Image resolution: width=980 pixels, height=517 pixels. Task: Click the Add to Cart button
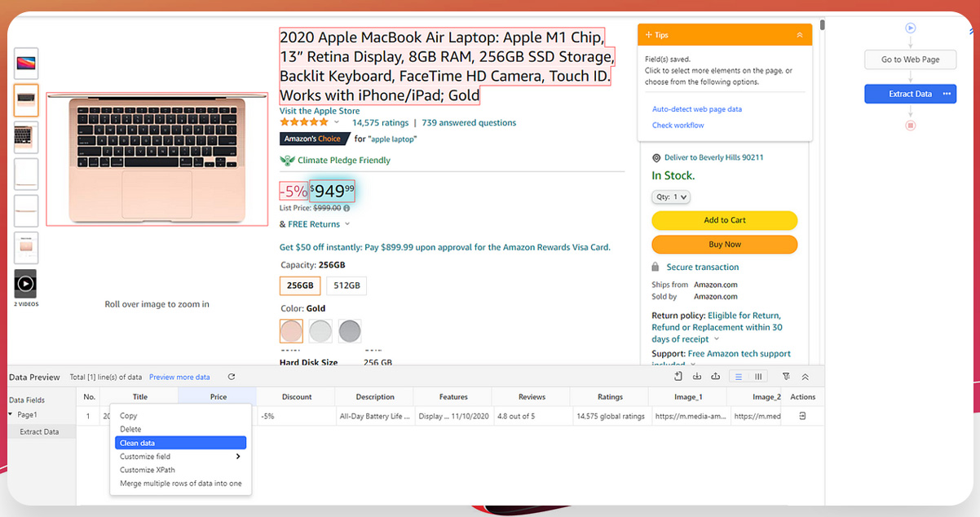click(x=724, y=220)
